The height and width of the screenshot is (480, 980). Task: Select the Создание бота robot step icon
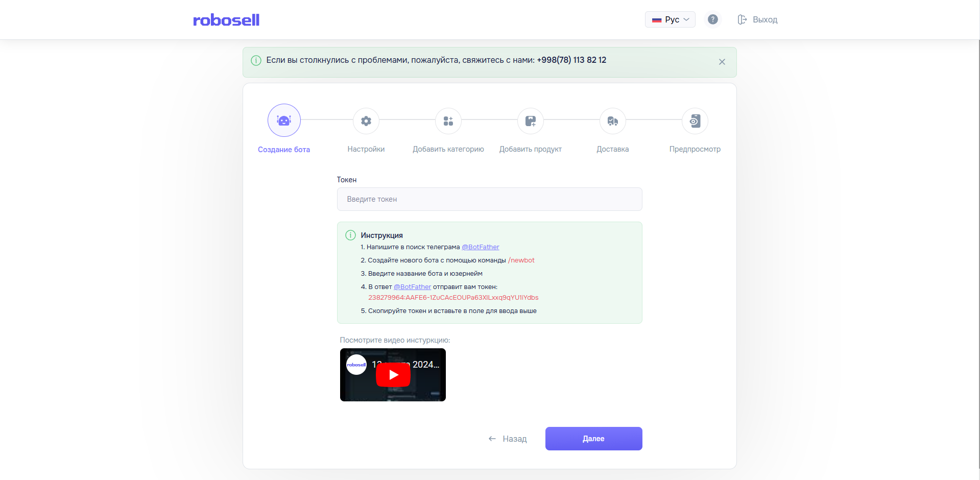click(x=284, y=121)
